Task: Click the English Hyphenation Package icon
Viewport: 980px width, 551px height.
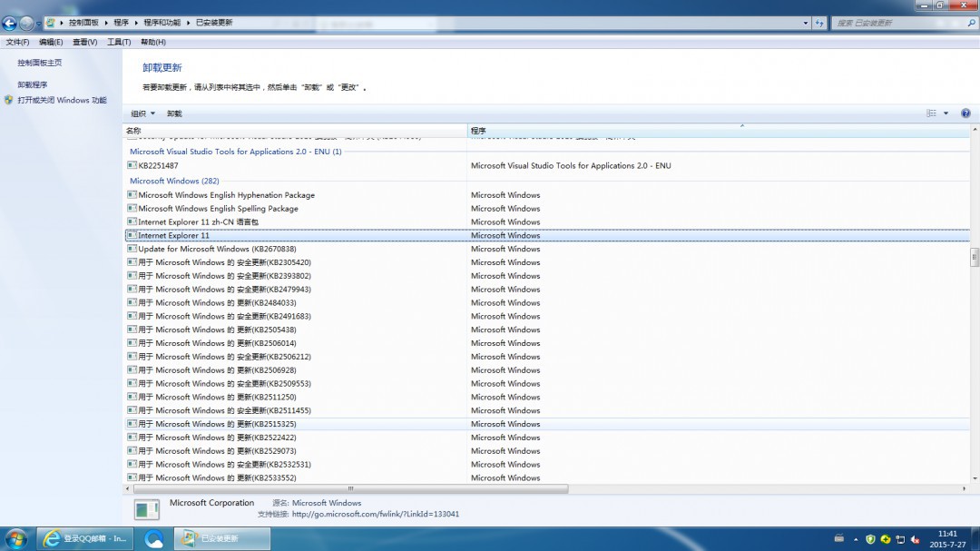Action: 132,194
